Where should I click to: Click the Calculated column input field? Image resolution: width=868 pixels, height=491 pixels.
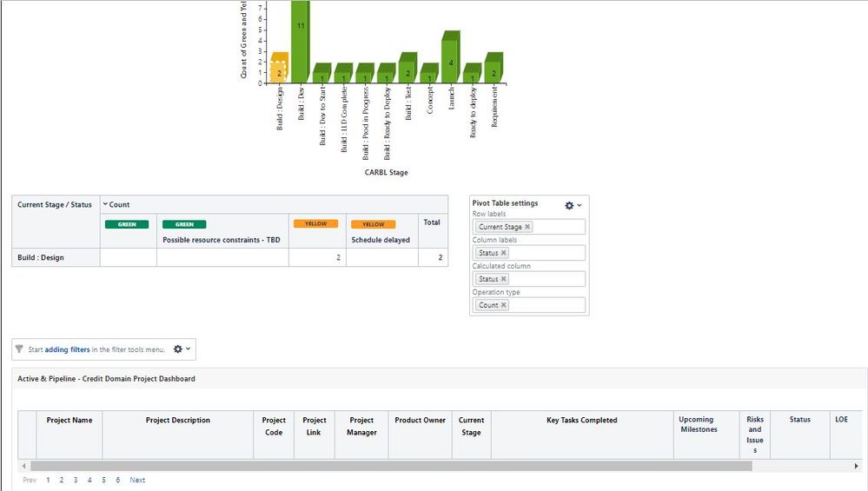pos(528,279)
